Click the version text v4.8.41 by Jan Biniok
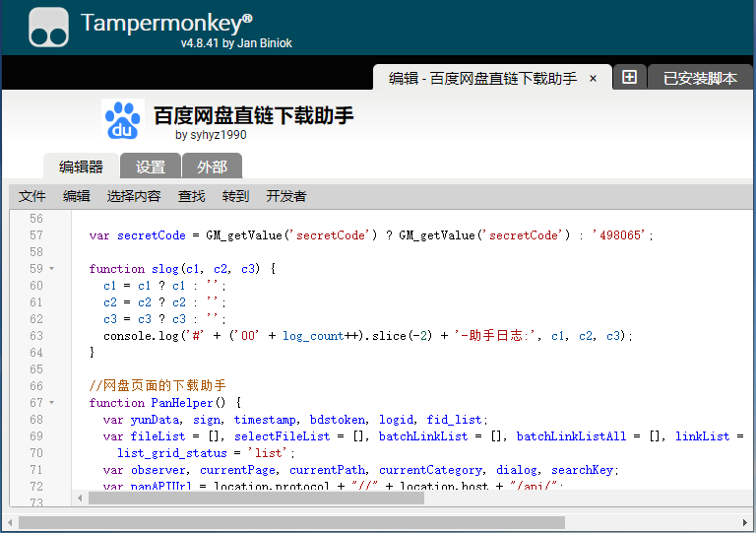This screenshot has height=533, width=756. (236, 43)
